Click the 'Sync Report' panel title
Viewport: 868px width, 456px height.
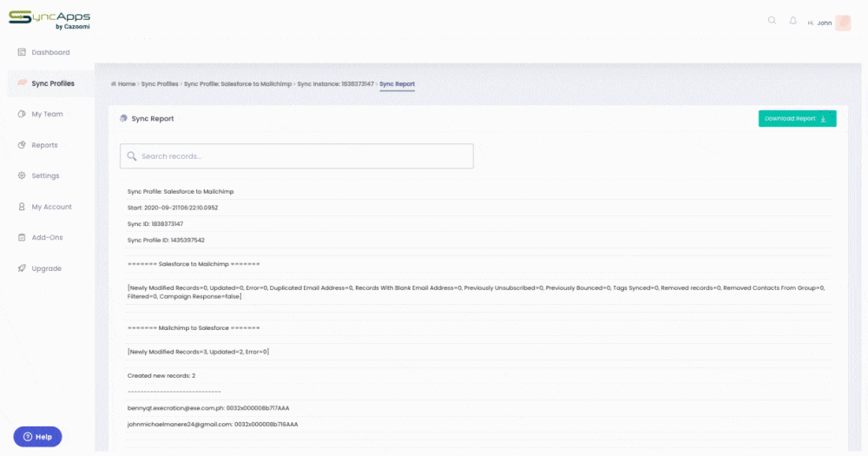(153, 119)
